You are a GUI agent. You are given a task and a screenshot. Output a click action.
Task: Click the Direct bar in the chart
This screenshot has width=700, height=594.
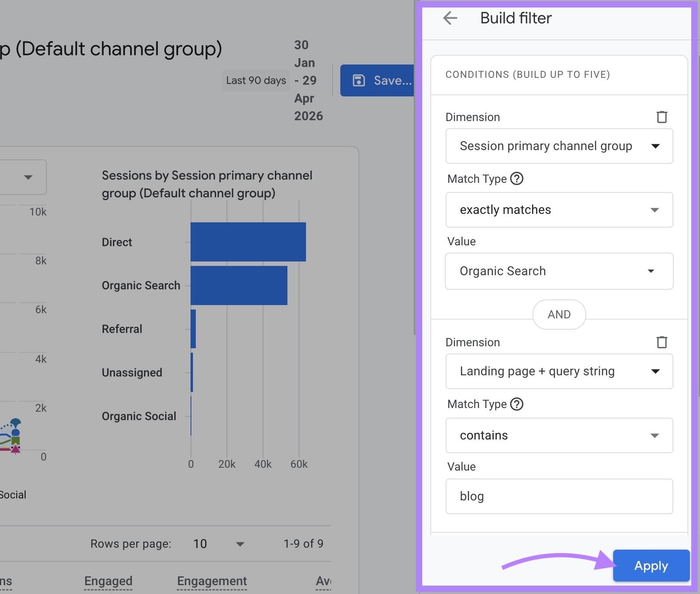coord(248,242)
